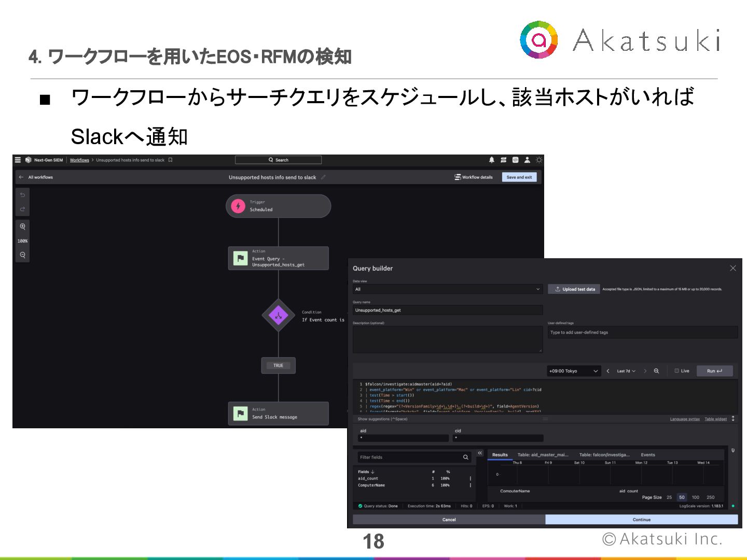Undo the last canvas change
The width and height of the screenshot is (747, 560).
pos(22,195)
